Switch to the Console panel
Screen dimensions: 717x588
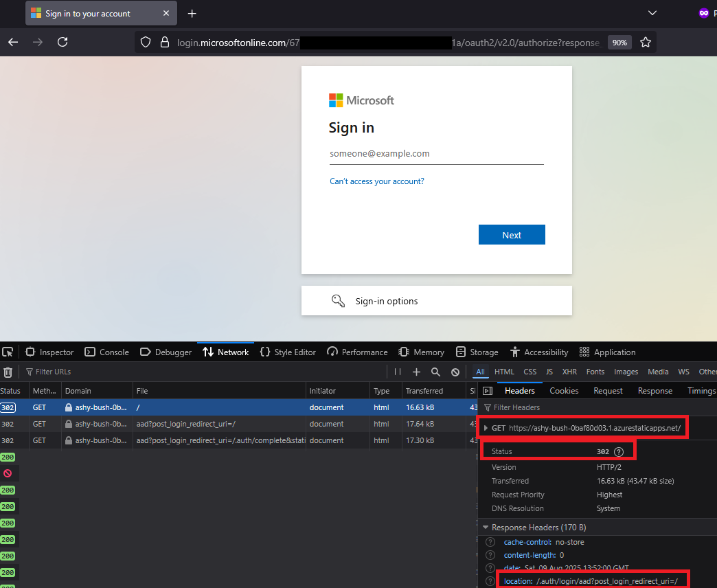point(107,352)
